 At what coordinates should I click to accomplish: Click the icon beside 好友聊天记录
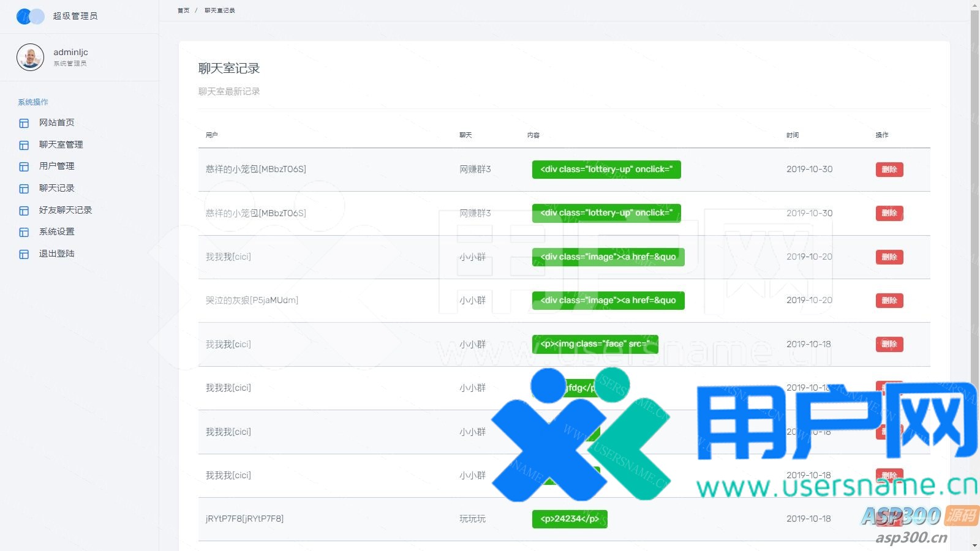point(24,211)
